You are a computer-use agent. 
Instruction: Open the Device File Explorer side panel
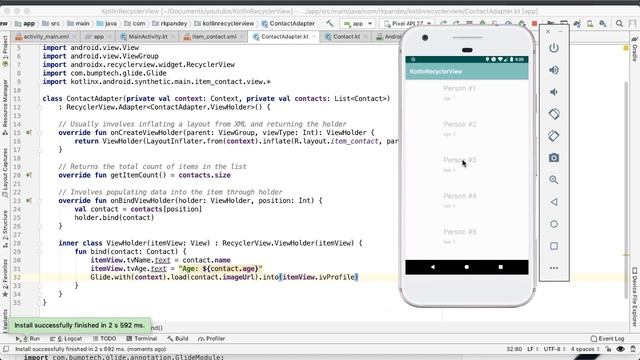[x=635, y=296]
